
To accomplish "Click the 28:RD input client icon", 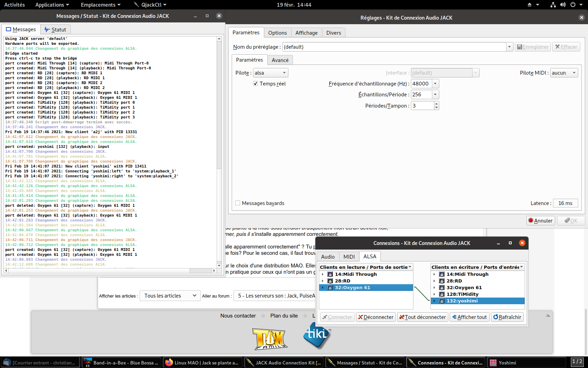I will pyautogui.click(x=442, y=281).
